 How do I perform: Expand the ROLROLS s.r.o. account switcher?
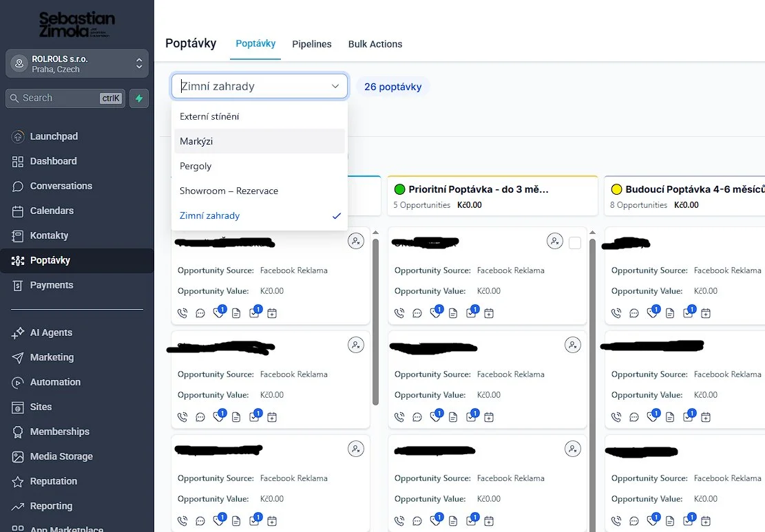77,63
